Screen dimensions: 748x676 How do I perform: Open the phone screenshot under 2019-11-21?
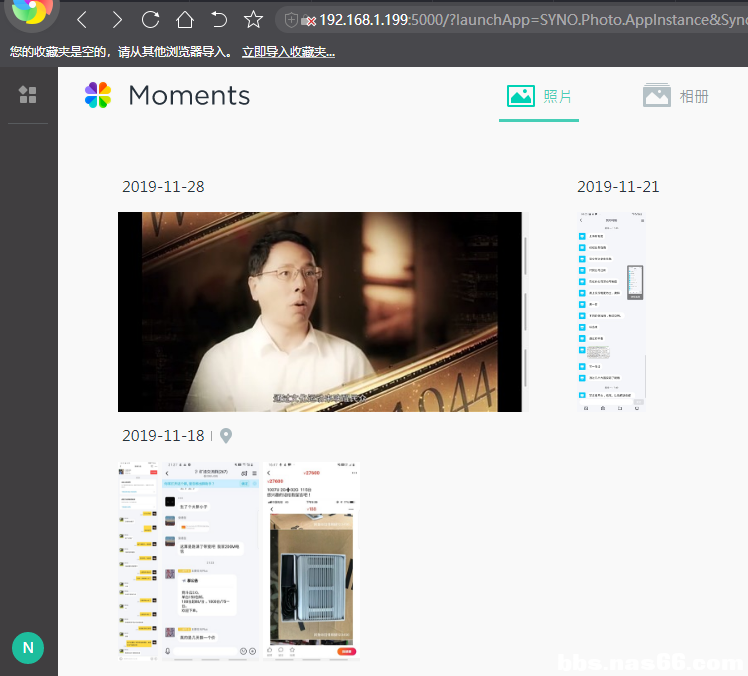(612, 312)
